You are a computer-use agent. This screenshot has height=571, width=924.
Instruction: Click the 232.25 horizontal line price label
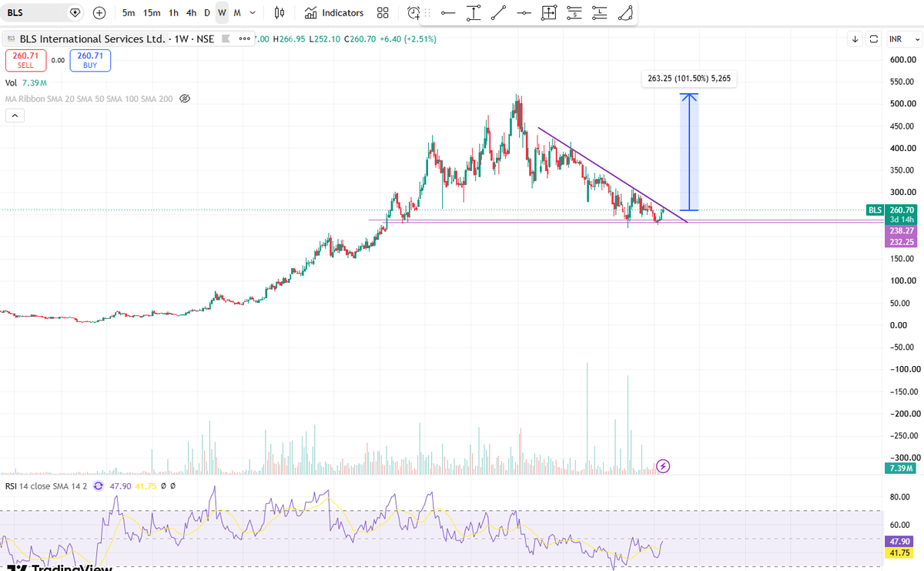901,241
